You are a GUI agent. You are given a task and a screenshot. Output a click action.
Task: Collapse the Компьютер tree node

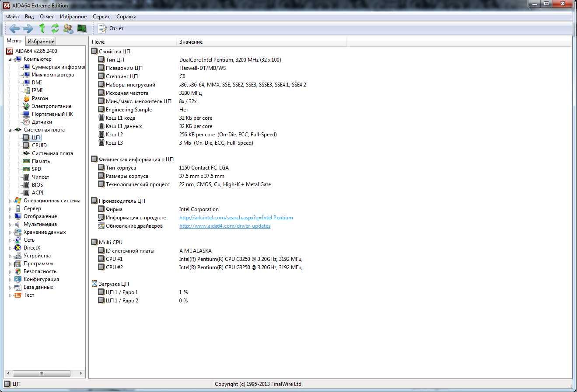coord(10,59)
